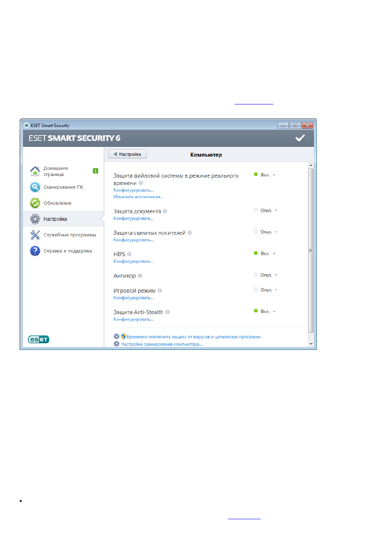Click the Настройка gear icon in sidebar
This screenshot has width=392, height=555.
(x=35, y=219)
